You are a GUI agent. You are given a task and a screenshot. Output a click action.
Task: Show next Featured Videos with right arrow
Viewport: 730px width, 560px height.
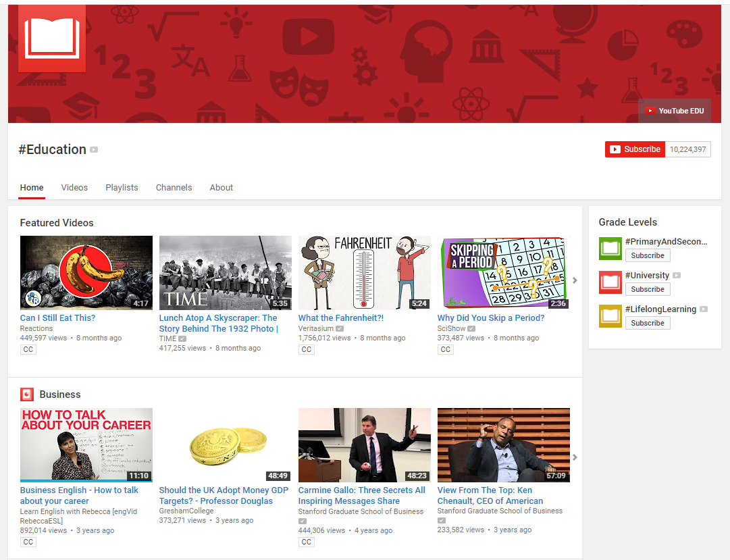click(575, 280)
